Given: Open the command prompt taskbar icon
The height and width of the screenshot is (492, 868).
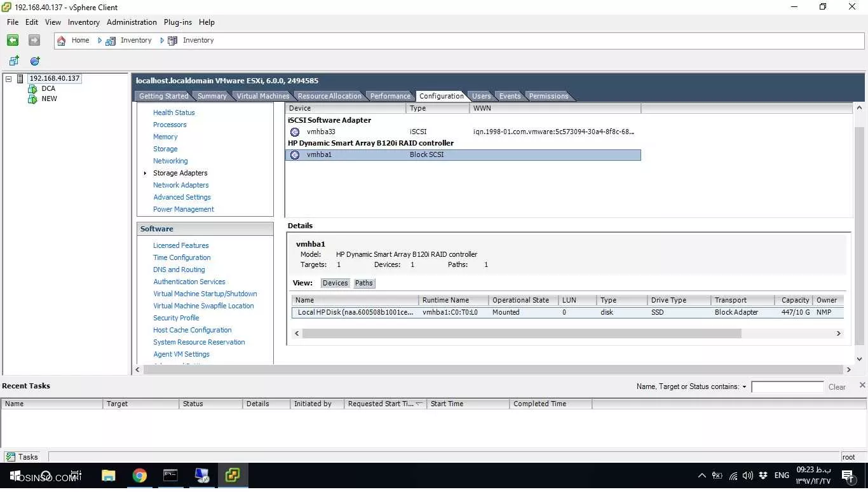Looking at the screenshot, I should [170, 475].
